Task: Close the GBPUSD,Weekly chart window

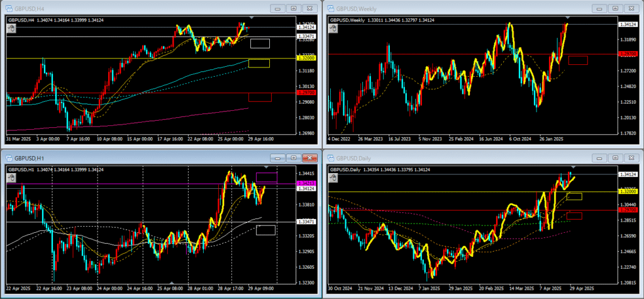Action: click(x=632, y=8)
